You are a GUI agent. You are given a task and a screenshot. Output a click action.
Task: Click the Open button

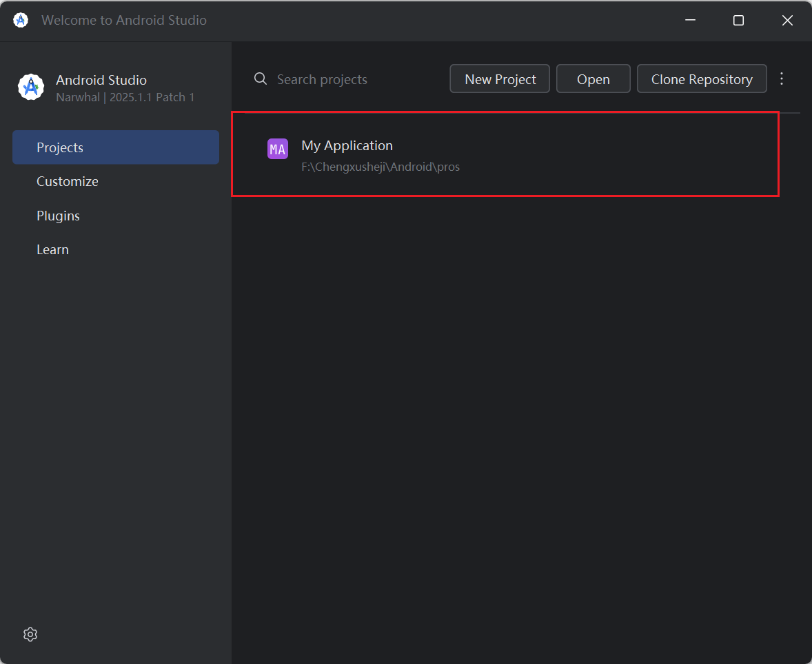593,79
